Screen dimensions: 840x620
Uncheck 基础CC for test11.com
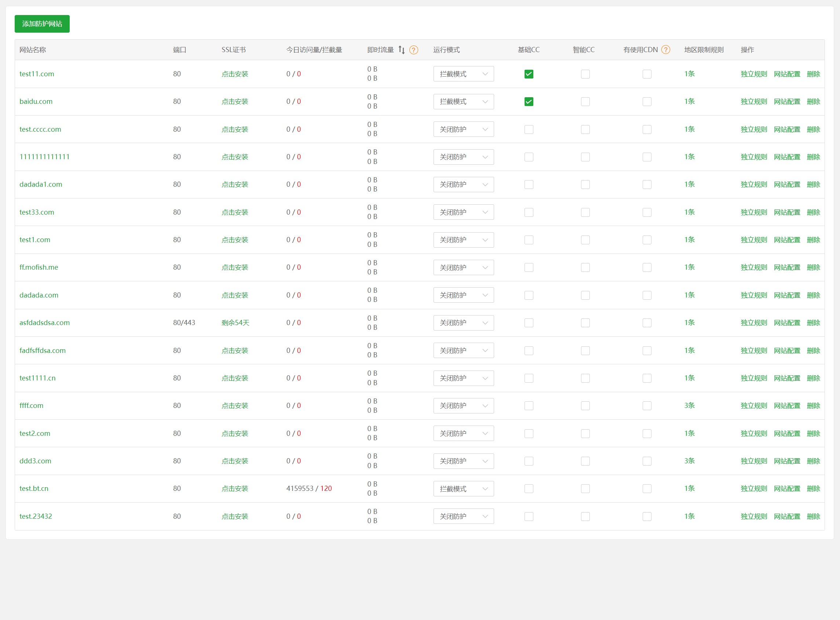529,74
